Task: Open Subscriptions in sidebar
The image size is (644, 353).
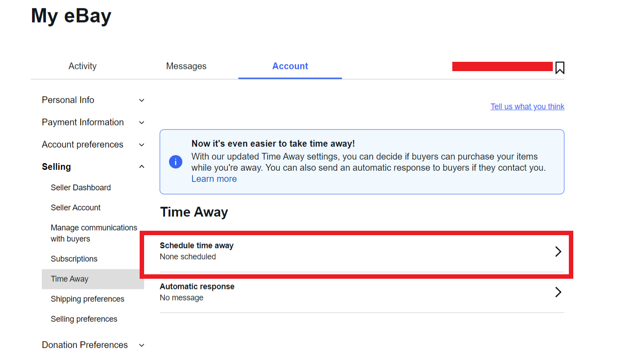Action: [x=74, y=259]
